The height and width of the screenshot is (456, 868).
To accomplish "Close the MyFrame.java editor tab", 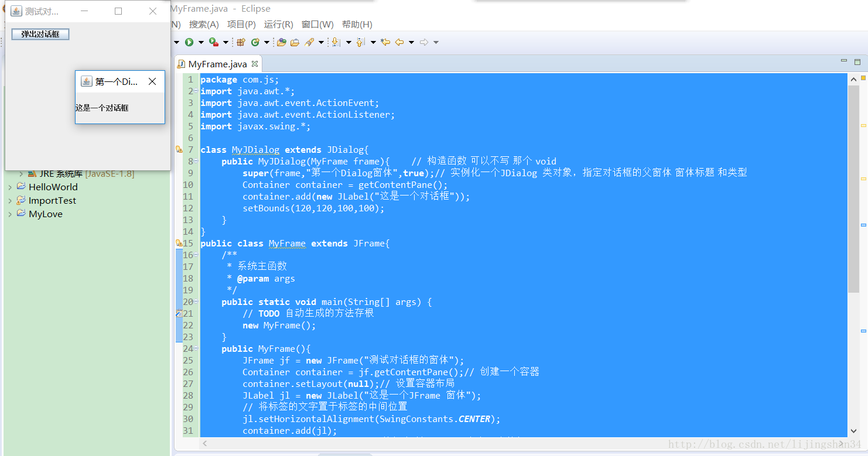I will coord(255,64).
